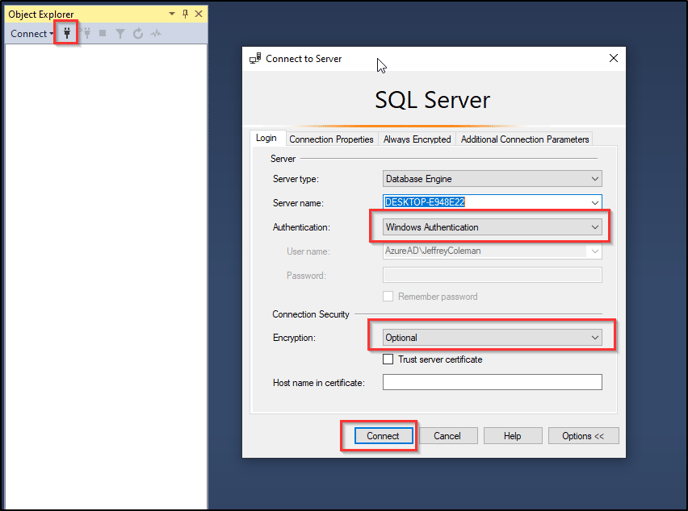Click the Filter funnel icon
Viewport: 688px width, 511px height.
[x=120, y=33]
